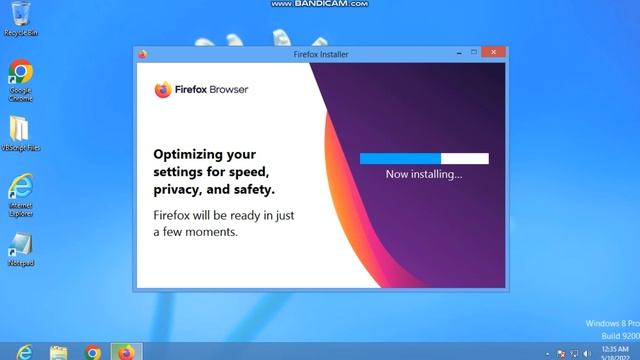Click the Firefox icon in installer title bar
This screenshot has height=360, width=640.
pos(142,54)
